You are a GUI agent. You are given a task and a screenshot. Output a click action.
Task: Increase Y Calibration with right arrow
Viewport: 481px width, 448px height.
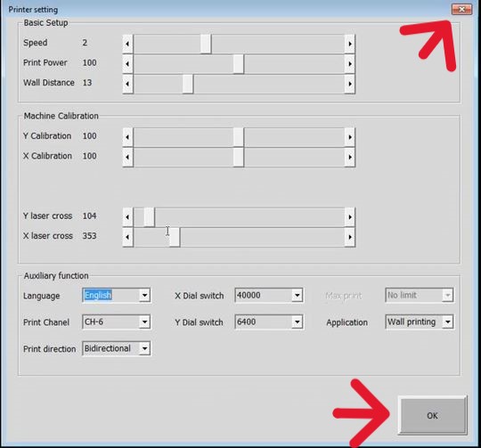(x=350, y=137)
